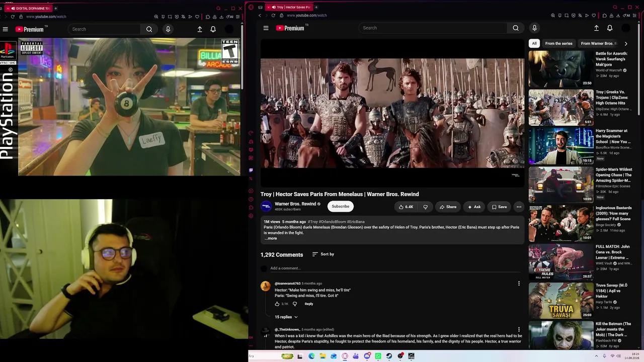Screen dimensions: 644x362
Task: Dislike the ioanevans6763 comment
Action: [295, 304]
